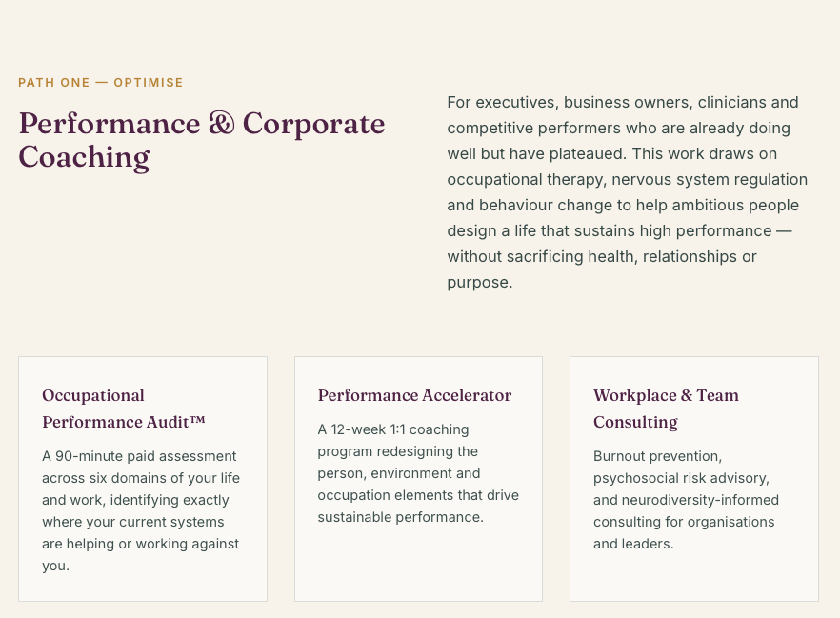This screenshot has height=618, width=840.
Task: Click 'neurodiversity-informed' text in third card
Action: click(700, 500)
